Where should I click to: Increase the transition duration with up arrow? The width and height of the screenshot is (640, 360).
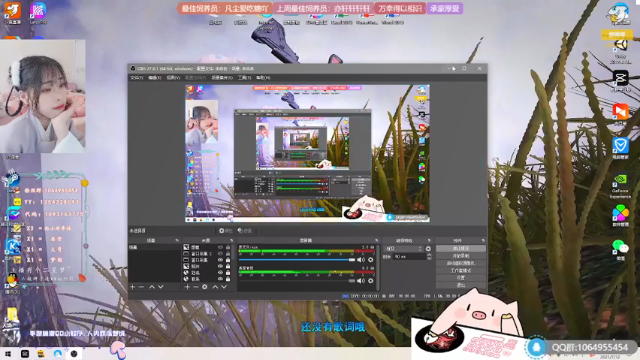pyautogui.click(x=429, y=255)
